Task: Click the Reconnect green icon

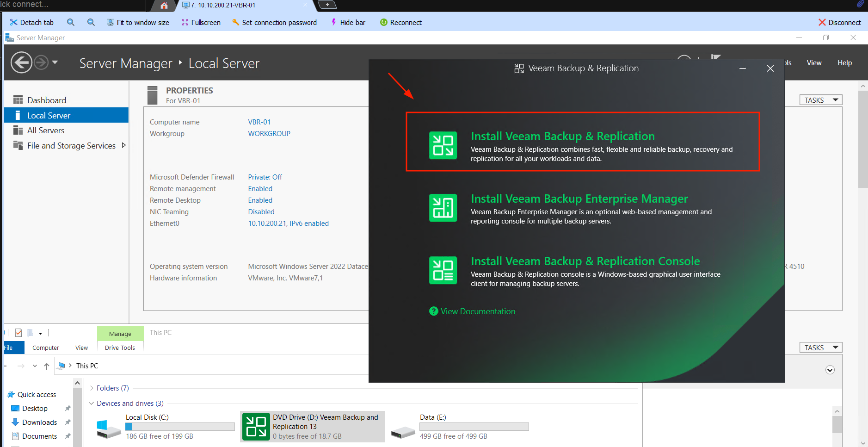Action: (x=383, y=22)
